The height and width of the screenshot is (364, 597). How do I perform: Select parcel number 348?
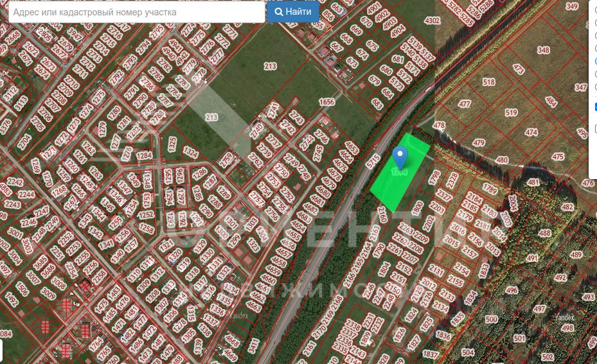(x=543, y=50)
